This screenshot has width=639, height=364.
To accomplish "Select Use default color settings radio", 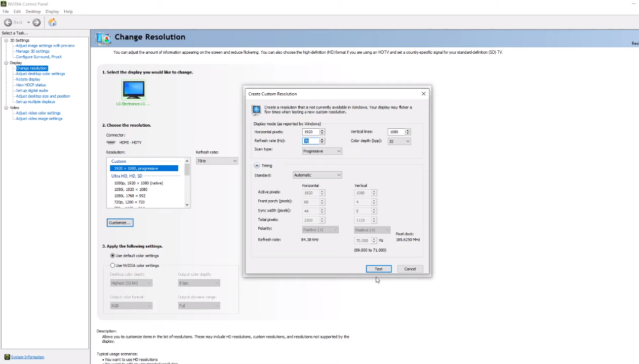I will click(x=113, y=255).
